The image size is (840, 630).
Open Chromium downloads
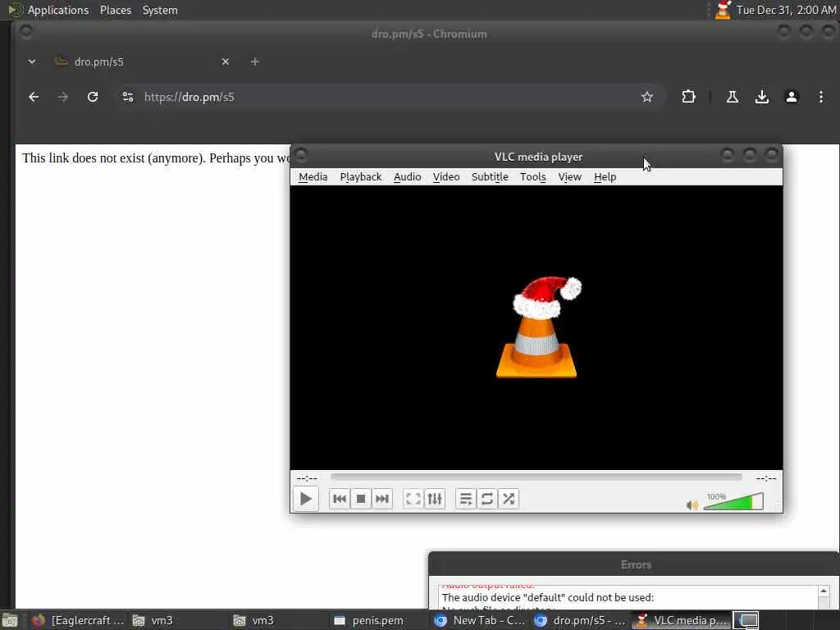click(762, 97)
